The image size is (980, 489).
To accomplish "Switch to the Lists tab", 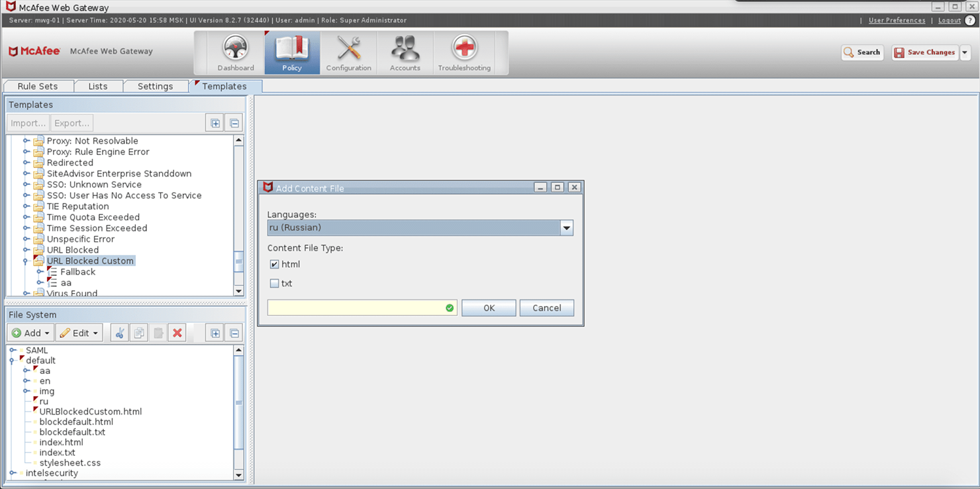I will [x=97, y=86].
